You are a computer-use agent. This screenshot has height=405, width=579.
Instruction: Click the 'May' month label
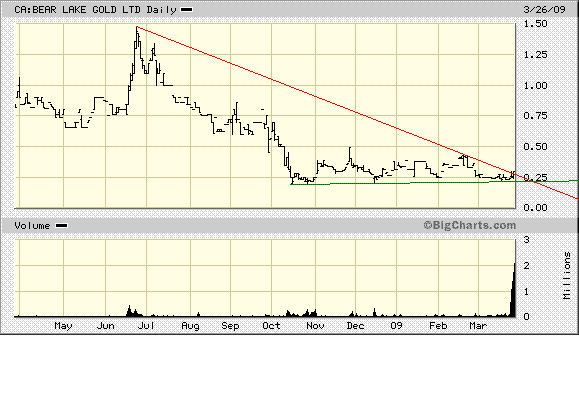click(x=63, y=326)
